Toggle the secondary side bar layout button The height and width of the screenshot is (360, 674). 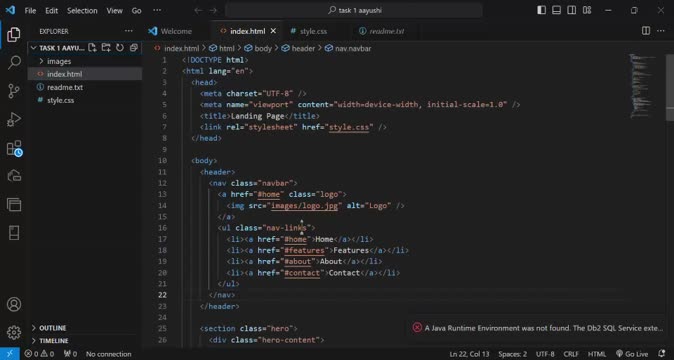(x=572, y=10)
